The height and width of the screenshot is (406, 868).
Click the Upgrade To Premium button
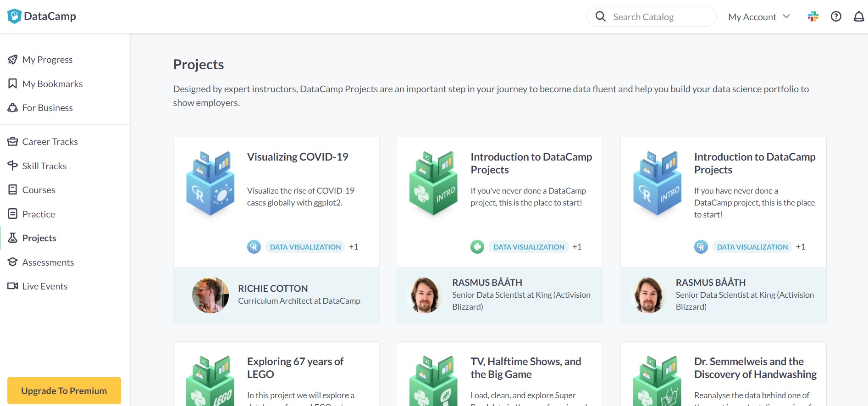(64, 390)
